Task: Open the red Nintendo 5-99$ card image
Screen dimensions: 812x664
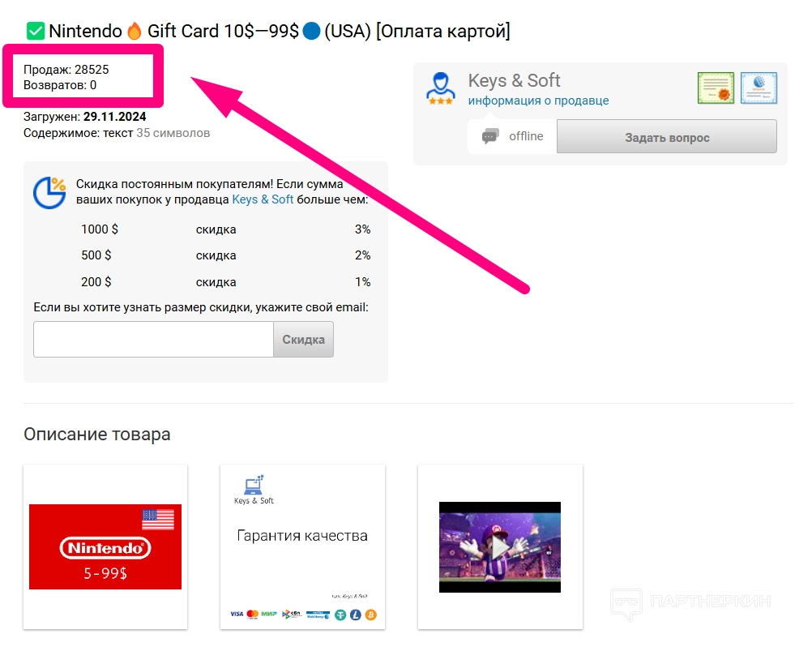Action: coord(105,547)
